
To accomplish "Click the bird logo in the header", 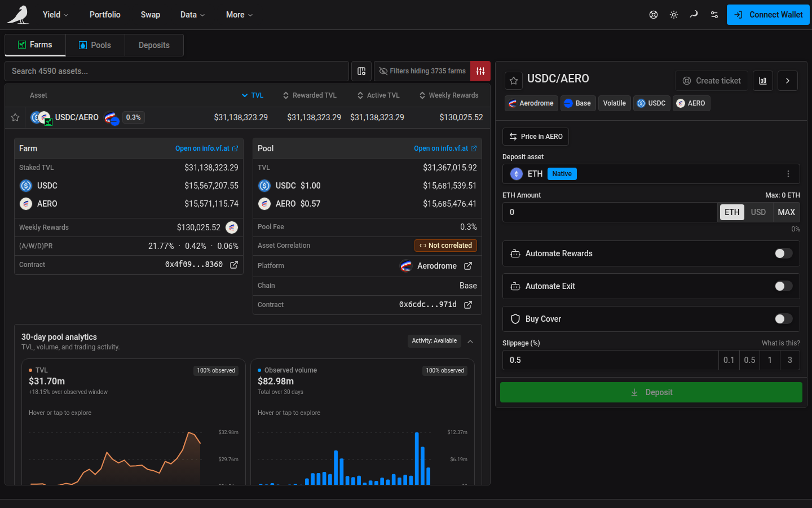I will [x=18, y=15].
